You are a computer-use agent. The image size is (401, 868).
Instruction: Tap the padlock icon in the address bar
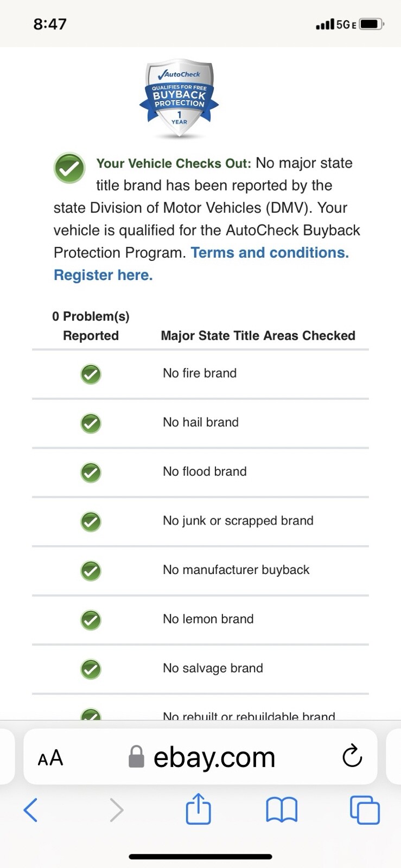pyautogui.click(x=136, y=757)
